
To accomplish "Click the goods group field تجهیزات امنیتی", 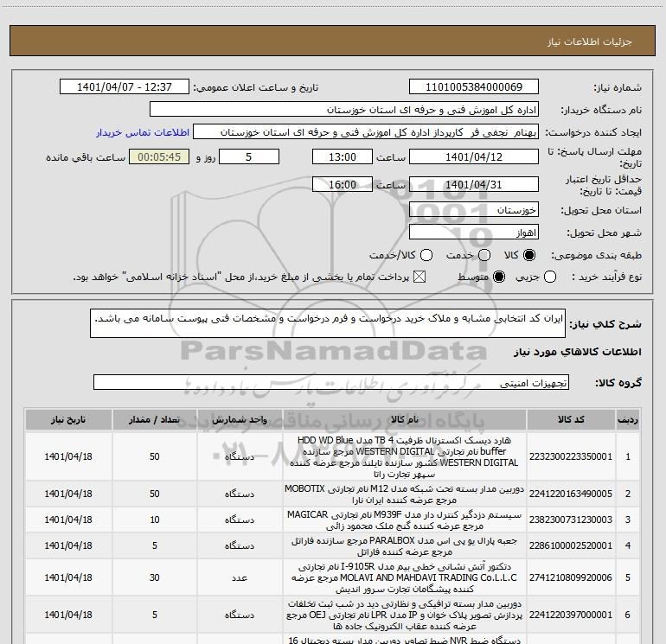I will (331, 382).
